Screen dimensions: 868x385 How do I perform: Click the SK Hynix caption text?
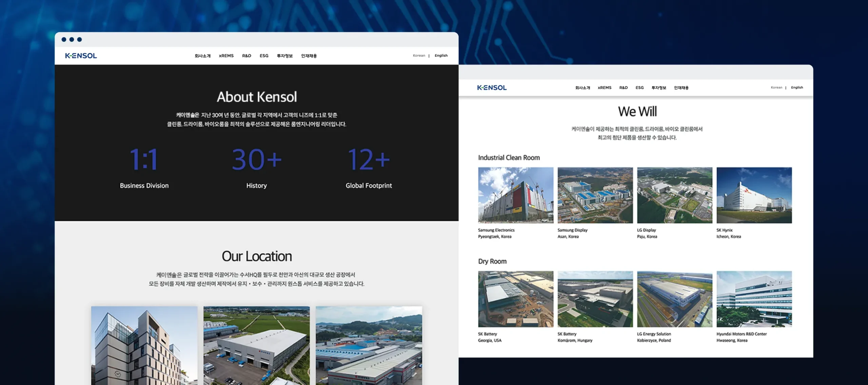pos(724,230)
